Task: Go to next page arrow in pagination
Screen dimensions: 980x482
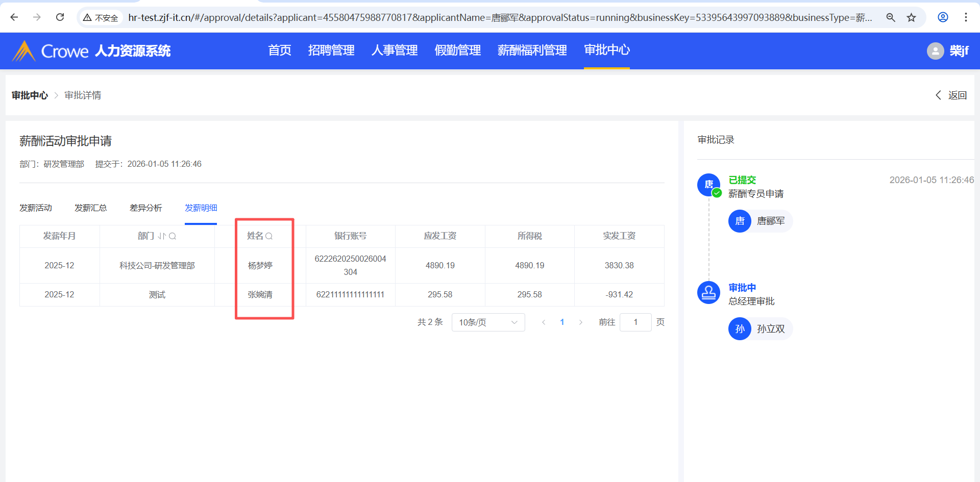Action: [580, 322]
